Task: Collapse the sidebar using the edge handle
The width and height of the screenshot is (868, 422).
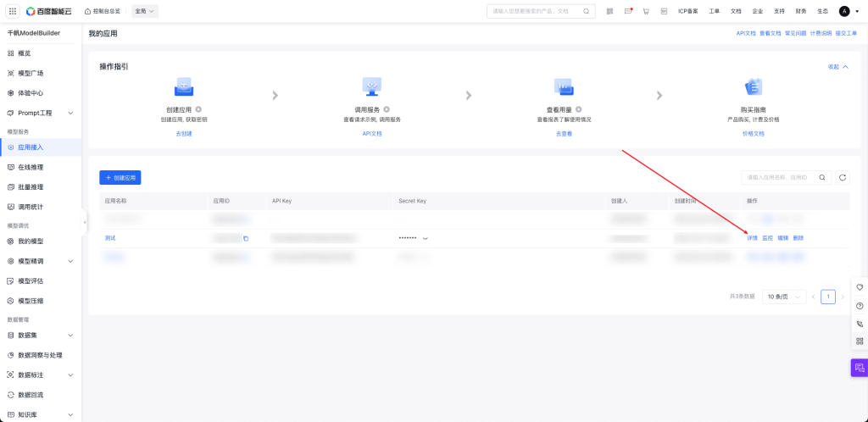Action: coord(85,221)
